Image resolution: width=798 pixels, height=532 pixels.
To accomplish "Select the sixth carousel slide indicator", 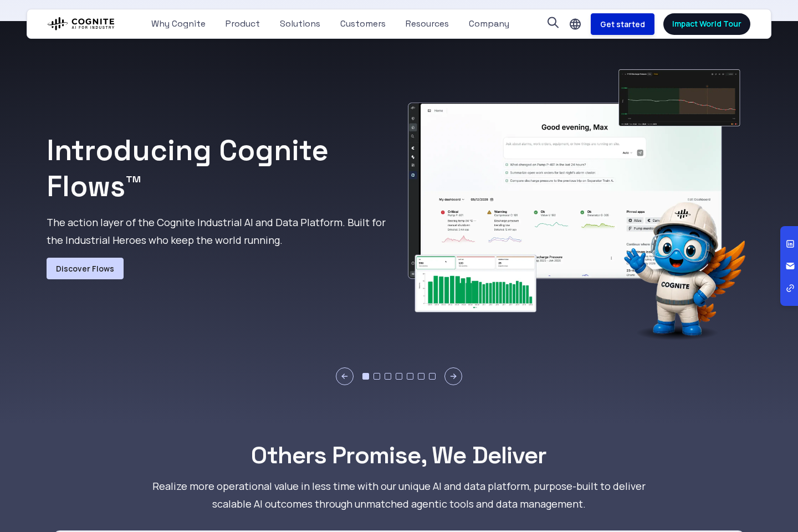I will tap(421, 376).
